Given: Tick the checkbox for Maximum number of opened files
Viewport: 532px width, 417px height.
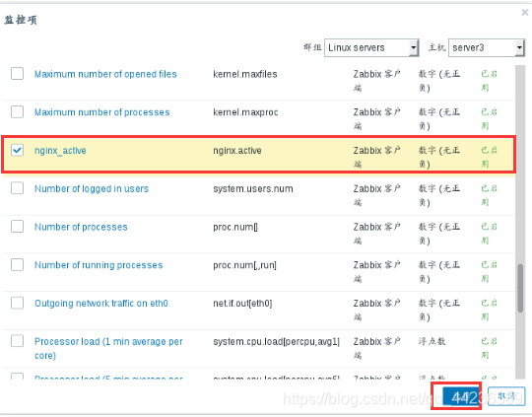Looking at the screenshot, I should pyautogui.click(x=17, y=73).
